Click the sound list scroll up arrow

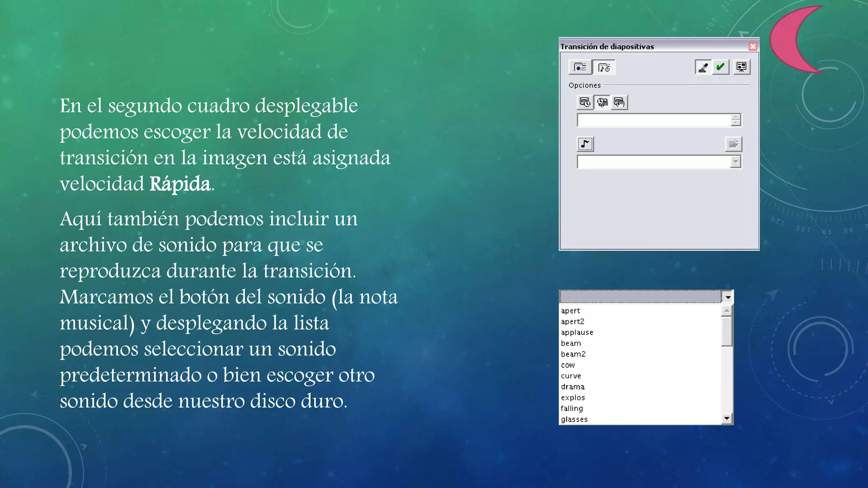pos(727,311)
